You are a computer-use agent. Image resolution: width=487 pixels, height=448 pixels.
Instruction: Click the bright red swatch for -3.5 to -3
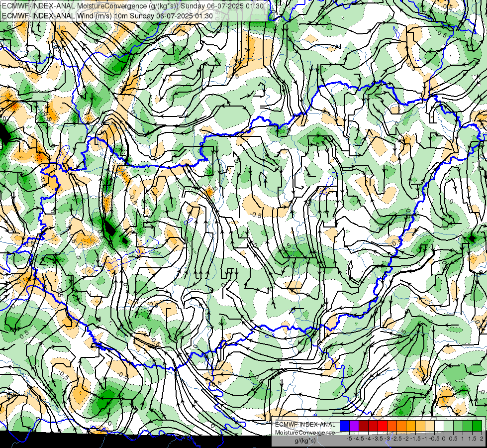383,426
